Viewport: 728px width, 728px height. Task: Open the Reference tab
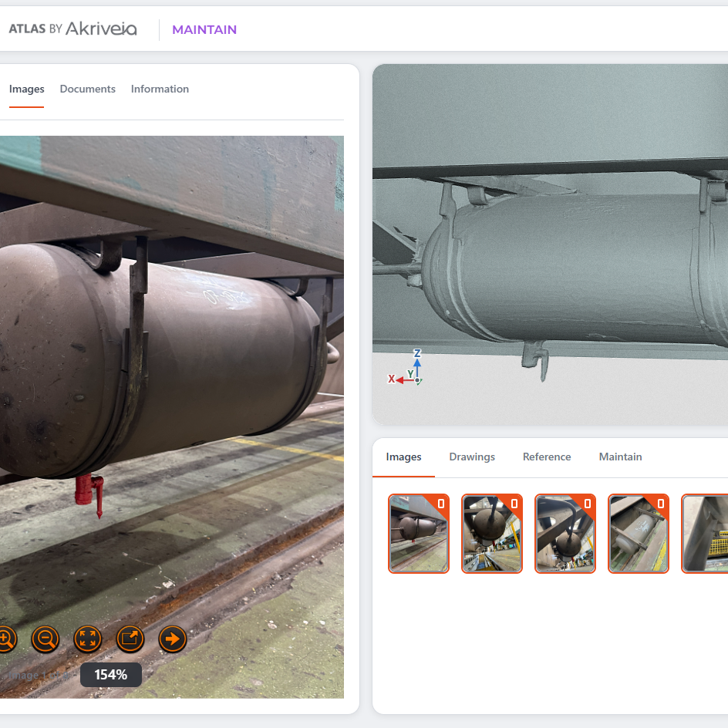[547, 457]
